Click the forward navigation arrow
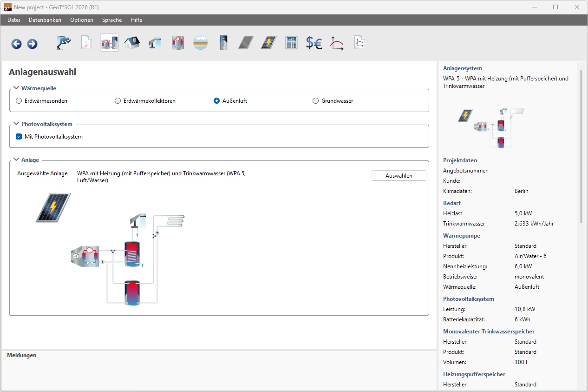The width and height of the screenshot is (588, 392). pos(32,44)
